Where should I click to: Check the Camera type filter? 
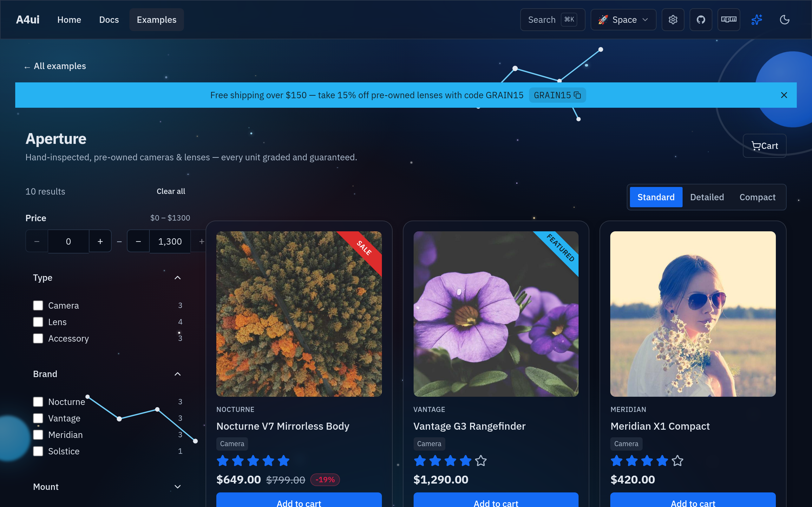click(x=38, y=305)
